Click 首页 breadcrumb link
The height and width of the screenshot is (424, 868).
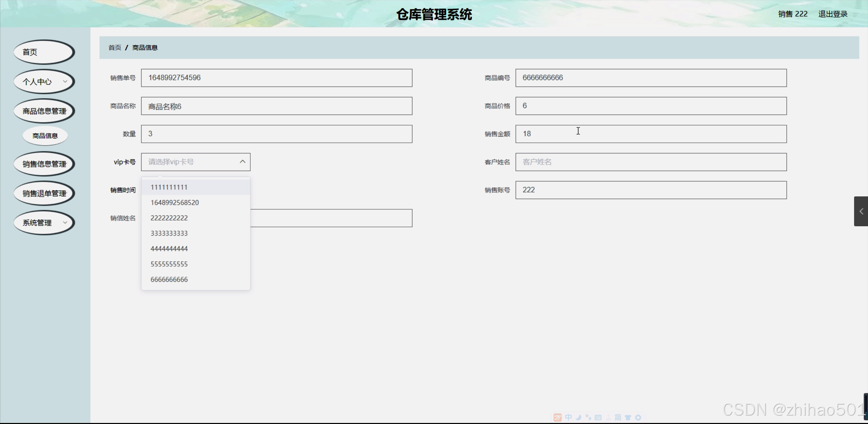pos(115,47)
